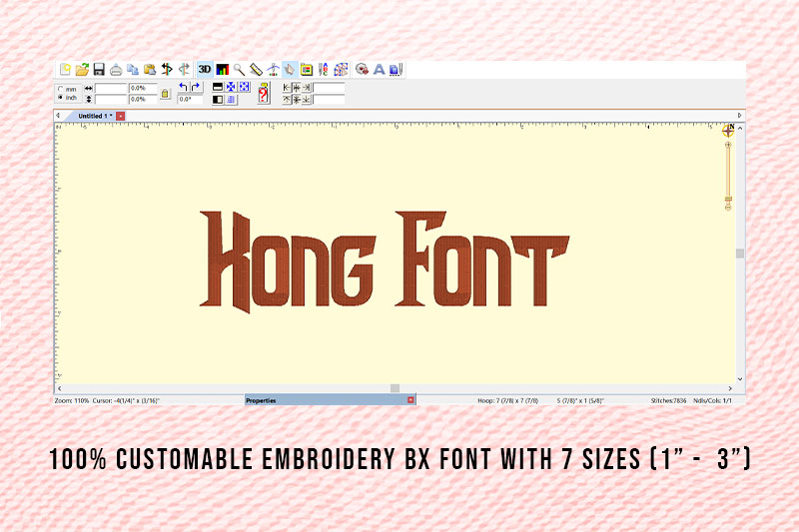Click the blue stitch lines icon
The width and height of the screenshot is (799, 532).
[x=231, y=99]
